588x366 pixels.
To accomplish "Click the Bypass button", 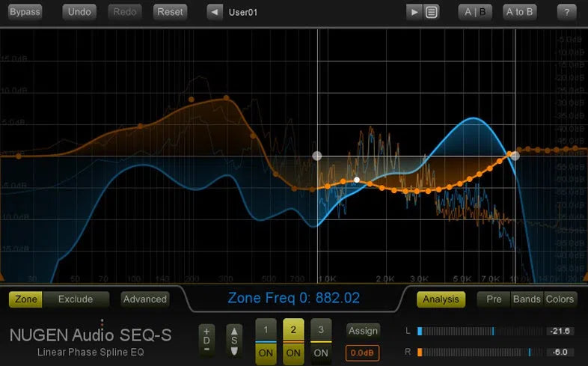I will coord(25,12).
